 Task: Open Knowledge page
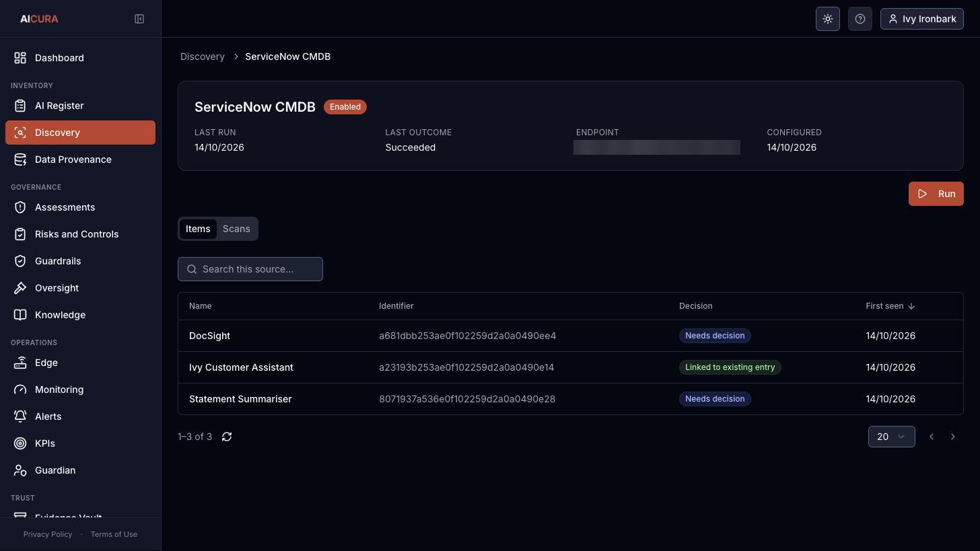click(80, 315)
